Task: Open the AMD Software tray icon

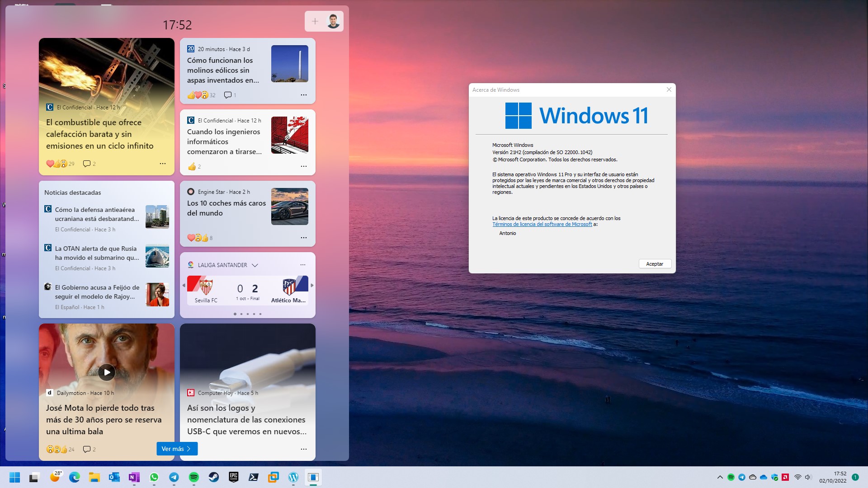Action: [x=785, y=477]
